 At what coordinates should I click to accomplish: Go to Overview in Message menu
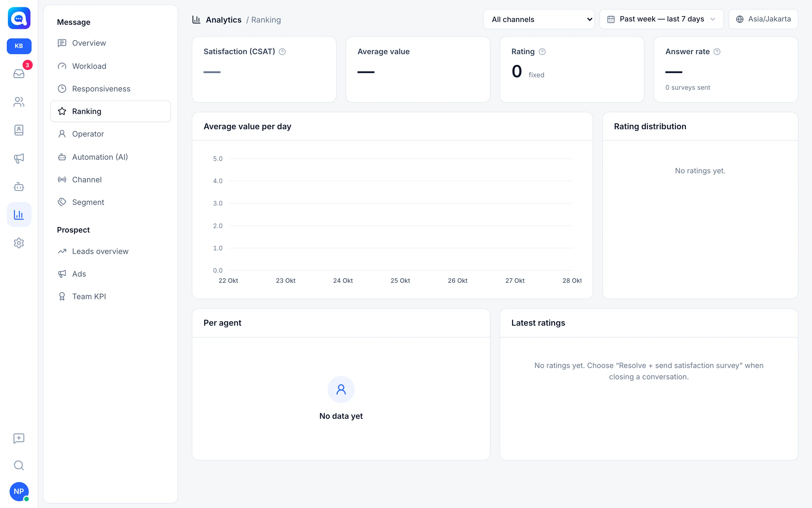(111, 43)
